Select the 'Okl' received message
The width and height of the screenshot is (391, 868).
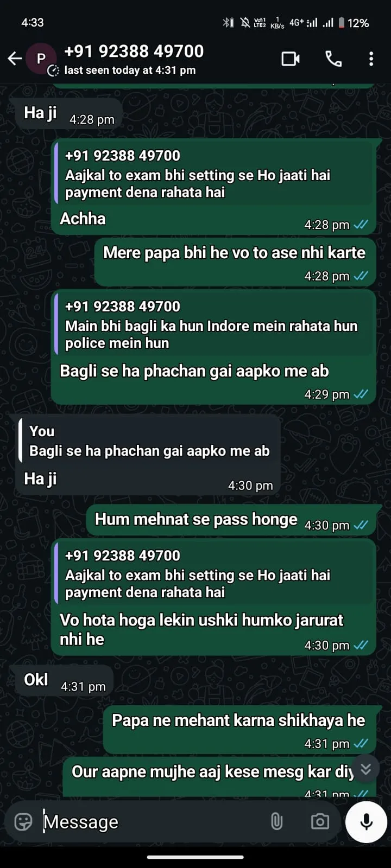pos(64,681)
